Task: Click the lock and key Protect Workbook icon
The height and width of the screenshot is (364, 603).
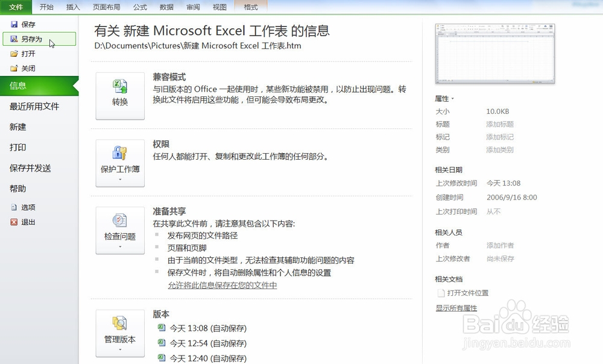Action: 120,153
